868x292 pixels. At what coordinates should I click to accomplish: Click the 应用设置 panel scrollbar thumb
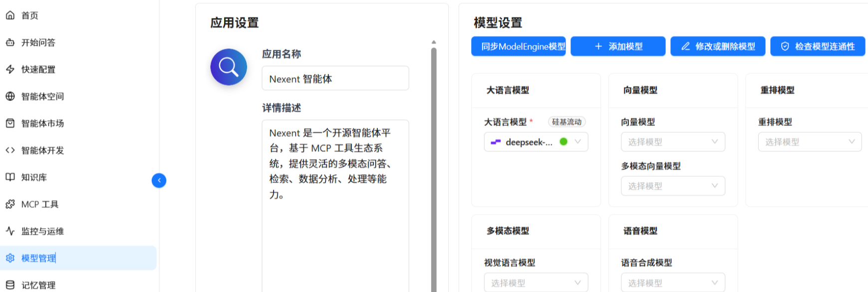point(434,170)
